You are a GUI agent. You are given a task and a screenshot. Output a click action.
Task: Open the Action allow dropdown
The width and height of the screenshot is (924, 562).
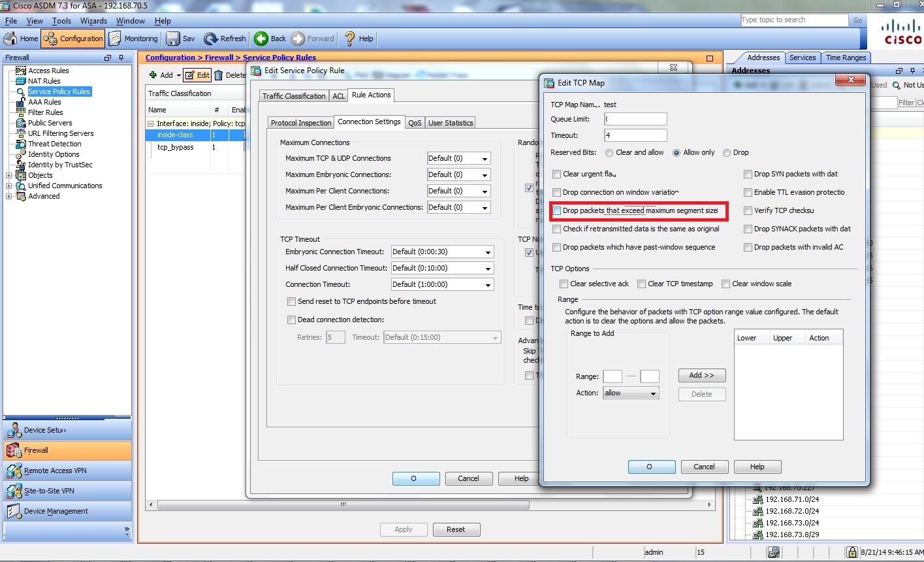(630, 393)
